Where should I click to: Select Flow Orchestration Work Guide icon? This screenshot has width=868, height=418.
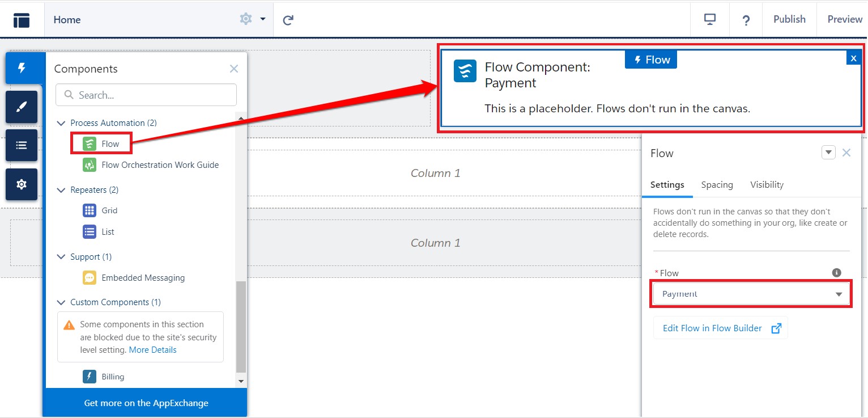coord(90,165)
